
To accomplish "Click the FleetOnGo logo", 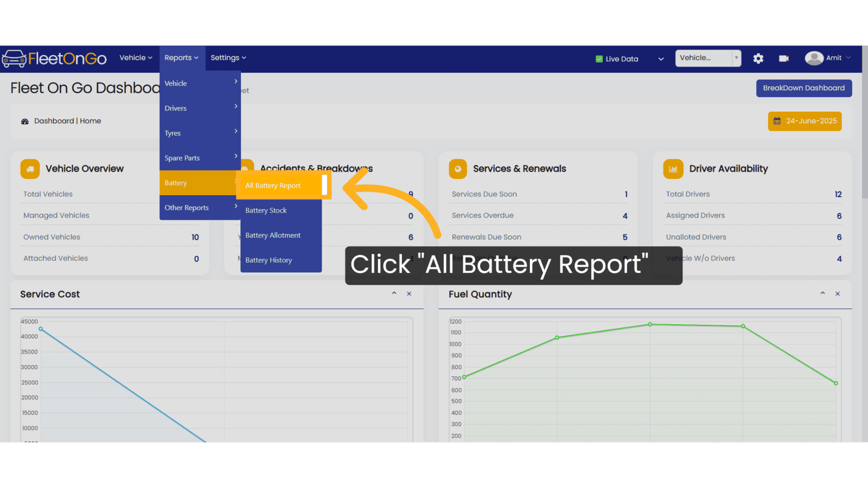I will point(54,58).
